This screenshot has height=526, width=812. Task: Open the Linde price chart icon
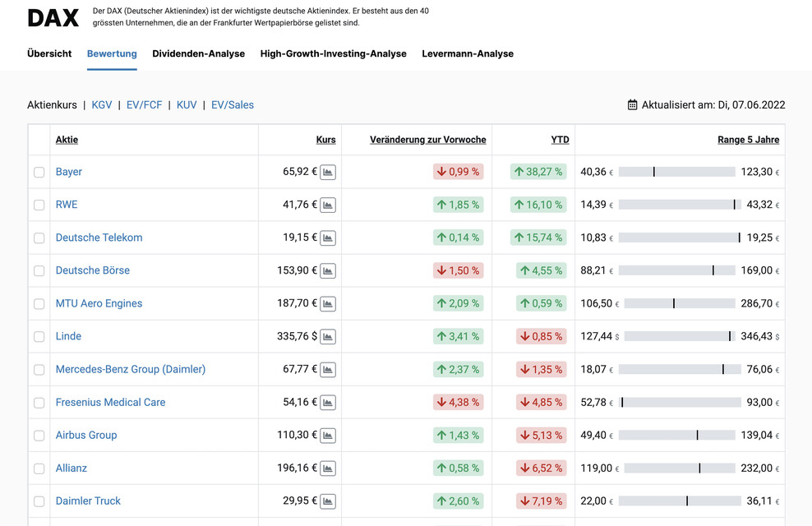[x=328, y=337]
